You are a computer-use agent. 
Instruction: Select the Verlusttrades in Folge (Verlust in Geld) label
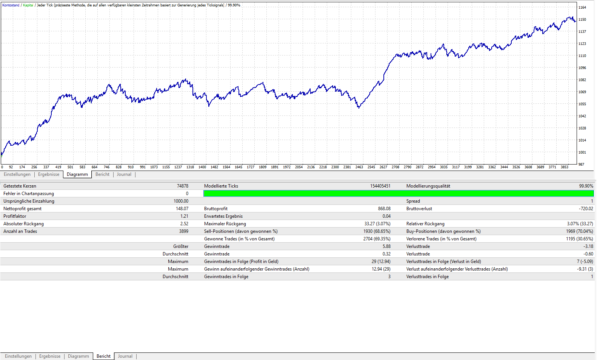pos(444,262)
